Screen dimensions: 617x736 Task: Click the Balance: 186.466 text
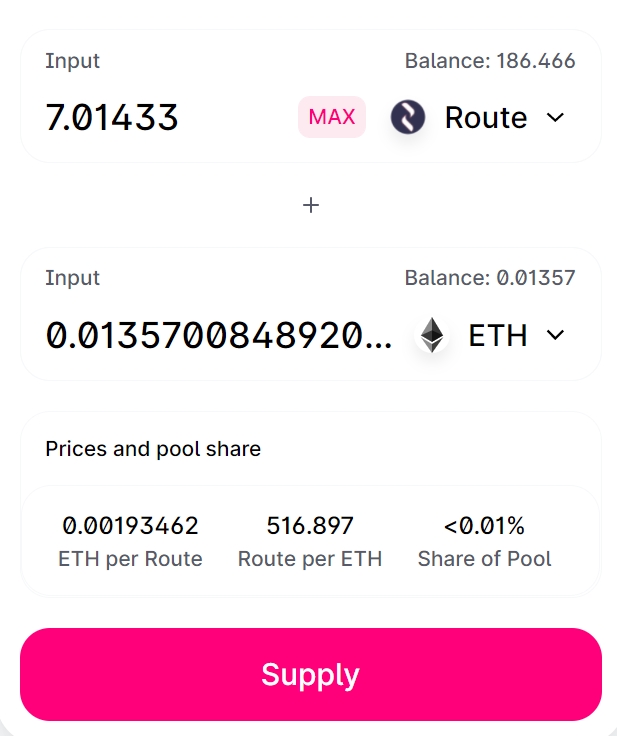pos(490,61)
